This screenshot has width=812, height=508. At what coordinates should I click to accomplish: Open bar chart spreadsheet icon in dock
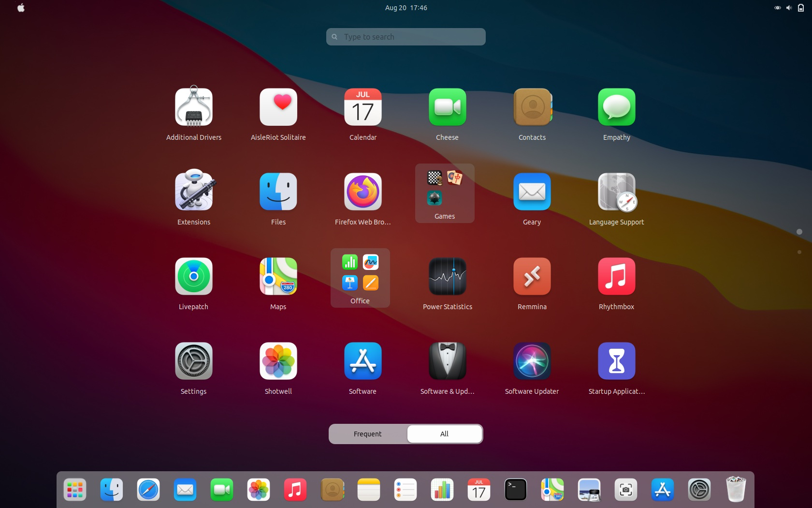[442, 490]
